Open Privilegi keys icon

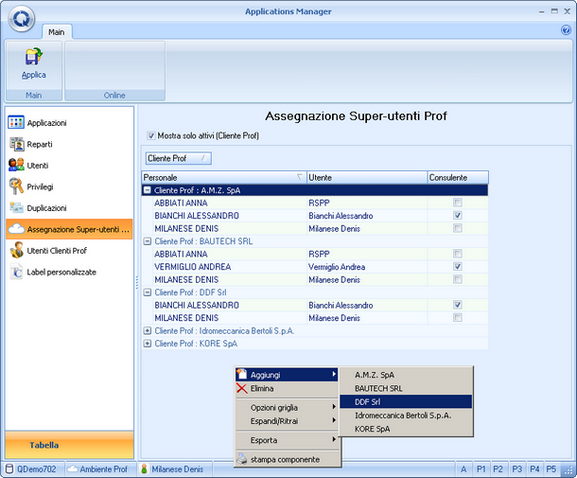16,186
